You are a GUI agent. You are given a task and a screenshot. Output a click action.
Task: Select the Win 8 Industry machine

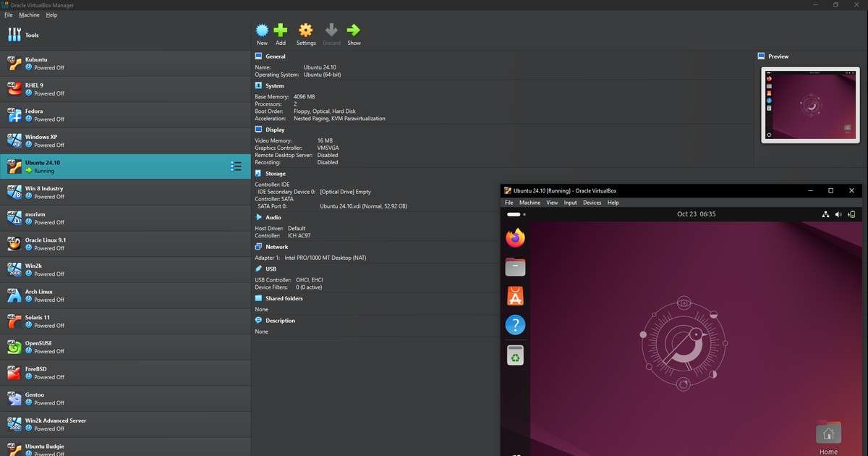[125, 193]
